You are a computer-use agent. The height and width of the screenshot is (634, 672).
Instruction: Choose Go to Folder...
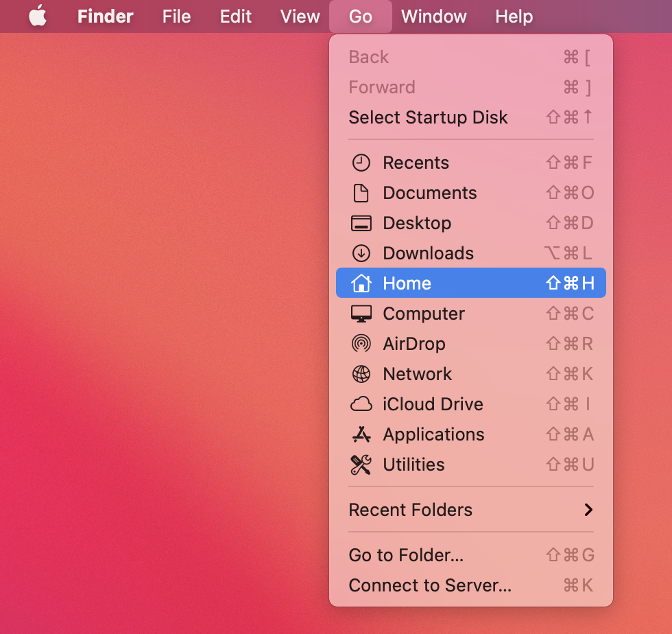[x=470, y=555]
